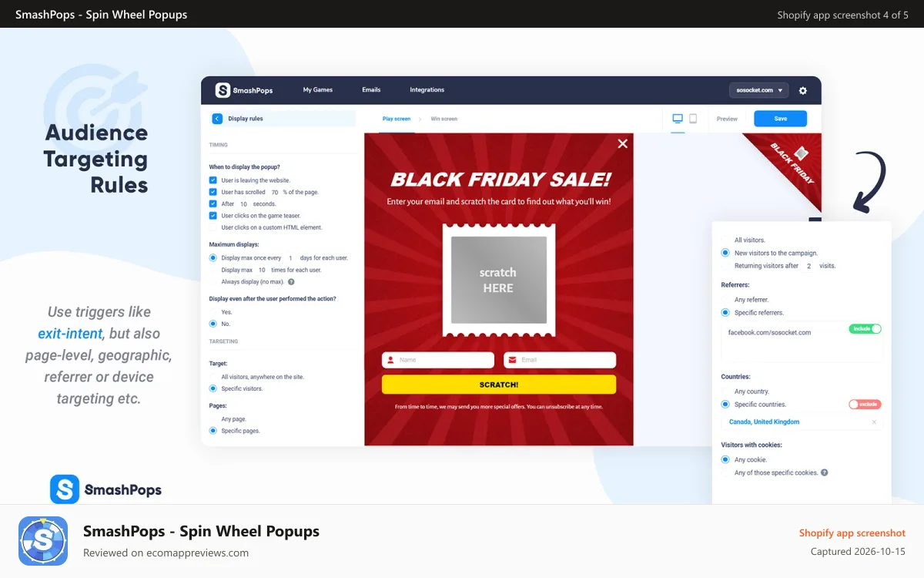This screenshot has width=924, height=578.
Task: Click the seconds field showing 10 after 'After'
Action: pos(243,204)
